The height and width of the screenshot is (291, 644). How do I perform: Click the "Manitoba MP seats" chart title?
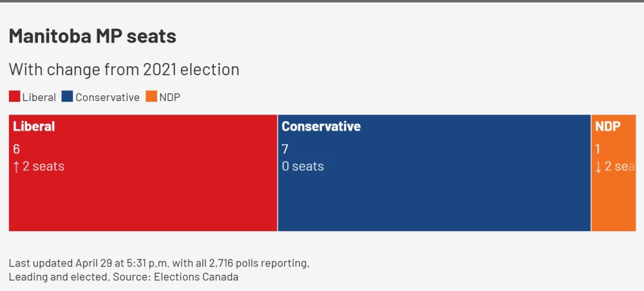[x=93, y=37]
